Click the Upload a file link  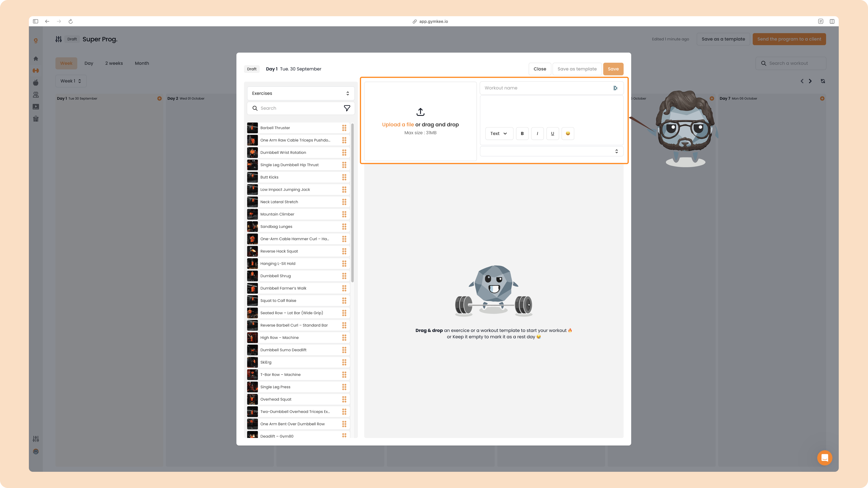tap(398, 125)
